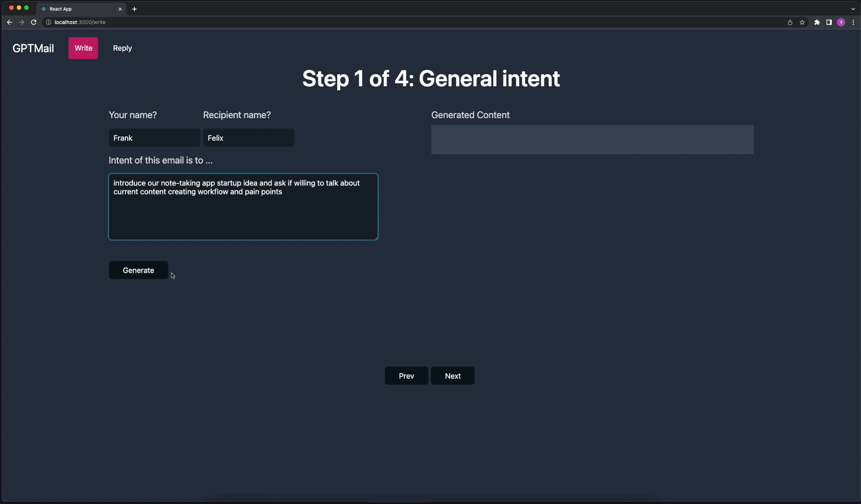Bookmark page with star icon
Screen dimensions: 861x504
(x=802, y=22)
